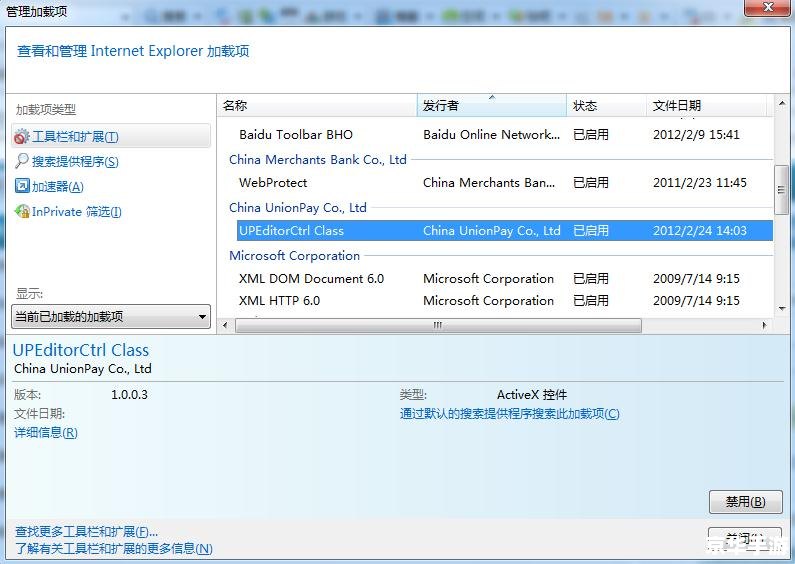
Task: Click the vertical scrollbar thumb
Action: (x=782, y=190)
